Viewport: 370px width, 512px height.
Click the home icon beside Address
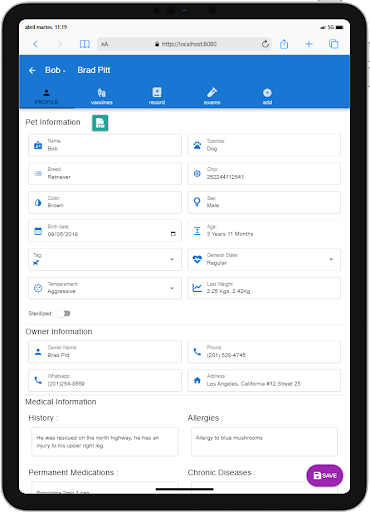click(x=197, y=380)
